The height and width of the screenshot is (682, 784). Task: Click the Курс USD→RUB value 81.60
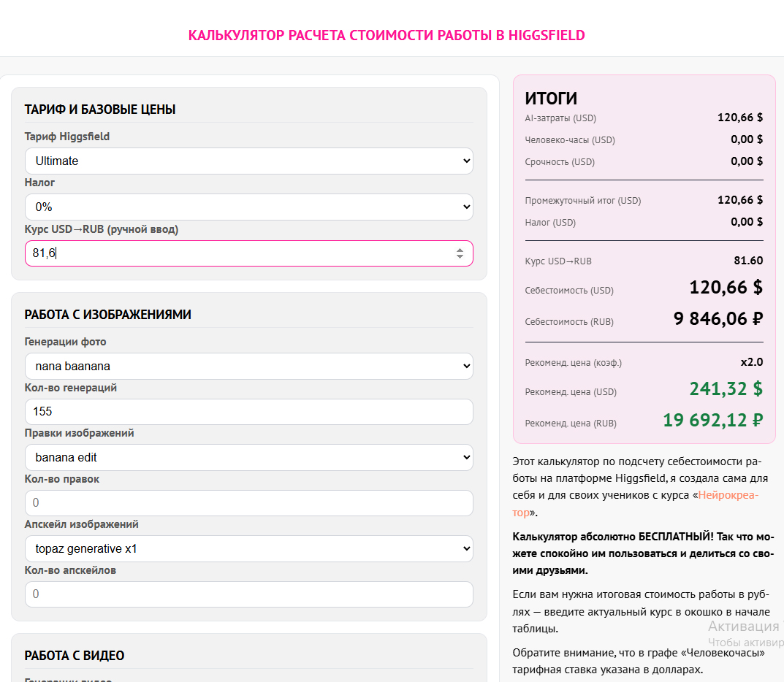(748, 260)
